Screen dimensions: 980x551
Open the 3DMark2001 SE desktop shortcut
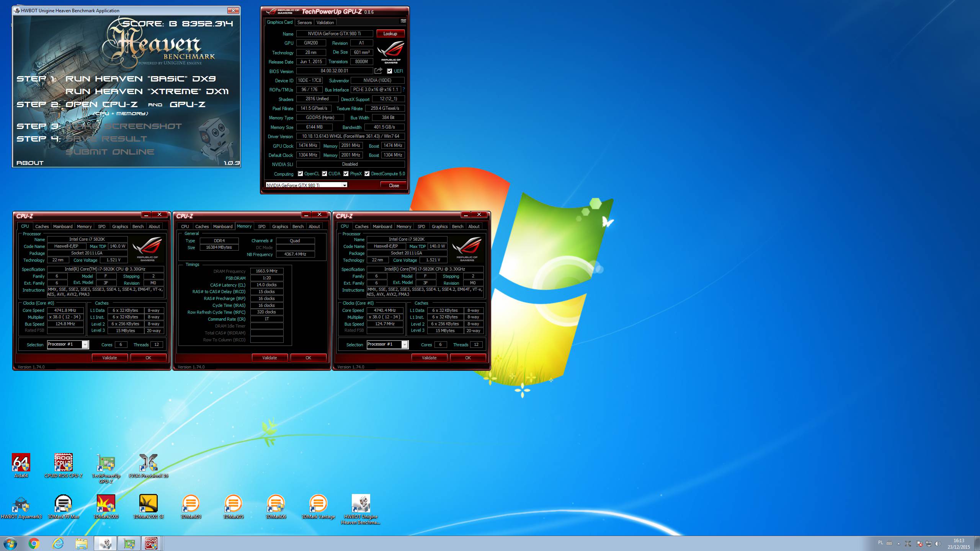click(149, 507)
